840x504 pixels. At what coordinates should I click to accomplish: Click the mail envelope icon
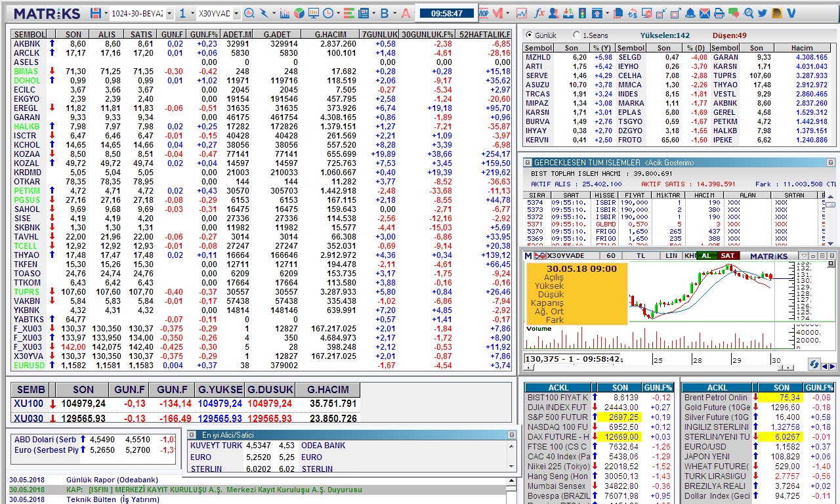coord(704,13)
